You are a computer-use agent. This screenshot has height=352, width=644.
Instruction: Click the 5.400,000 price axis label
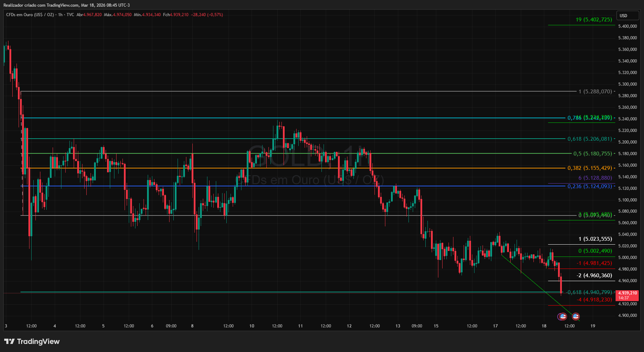[x=628, y=26]
